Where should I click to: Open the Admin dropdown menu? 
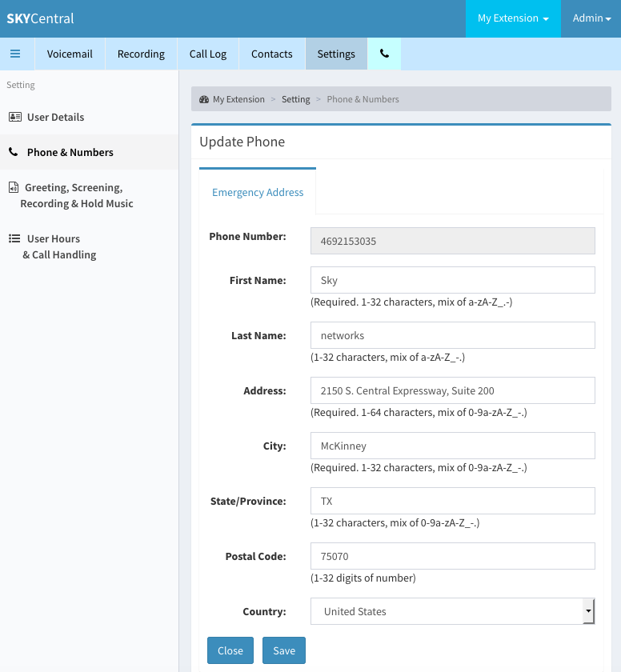click(x=591, y=18)
